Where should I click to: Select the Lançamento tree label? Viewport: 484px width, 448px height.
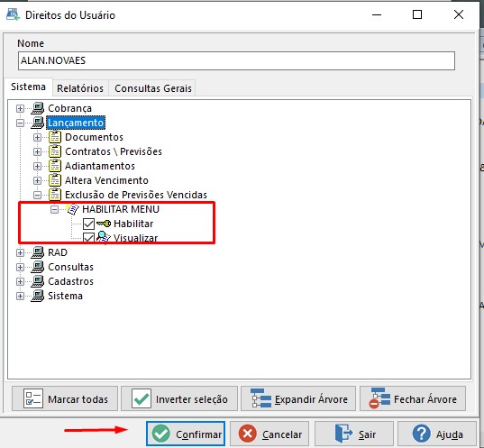pyautogui.click(x=76, y=123)
